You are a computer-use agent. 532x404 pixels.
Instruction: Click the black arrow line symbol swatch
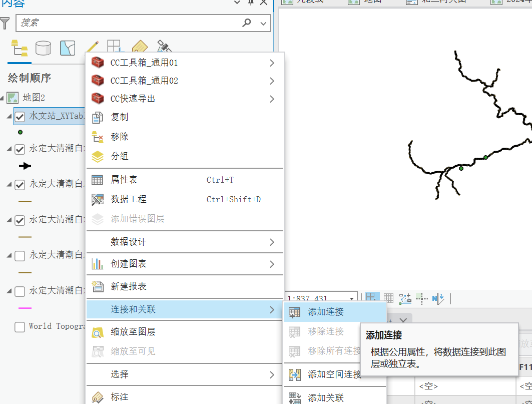point(25,166)
